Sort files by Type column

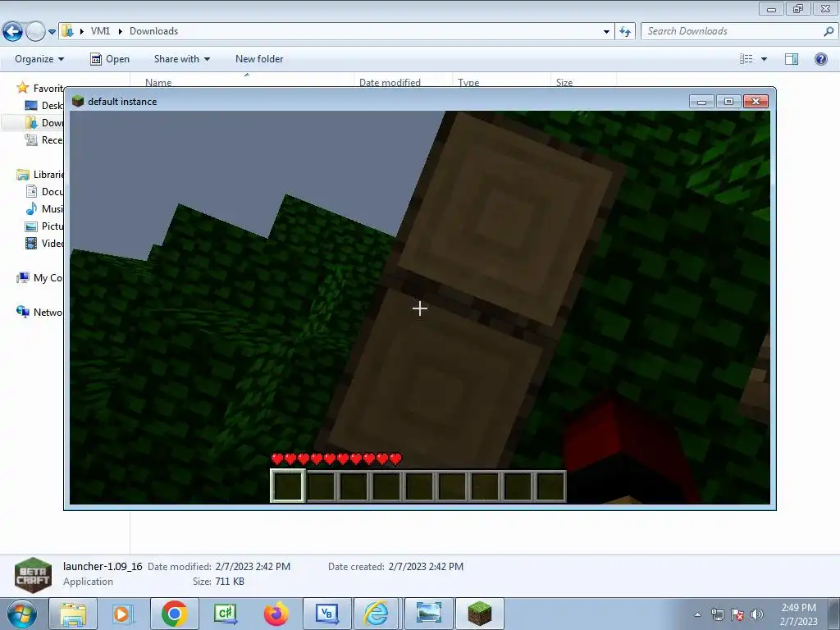point(468,82)
